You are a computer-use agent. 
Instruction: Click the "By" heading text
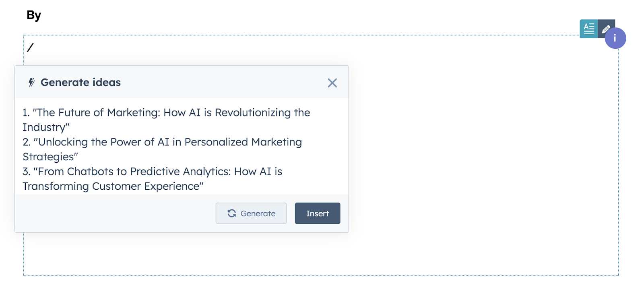(x=34, y=15)
